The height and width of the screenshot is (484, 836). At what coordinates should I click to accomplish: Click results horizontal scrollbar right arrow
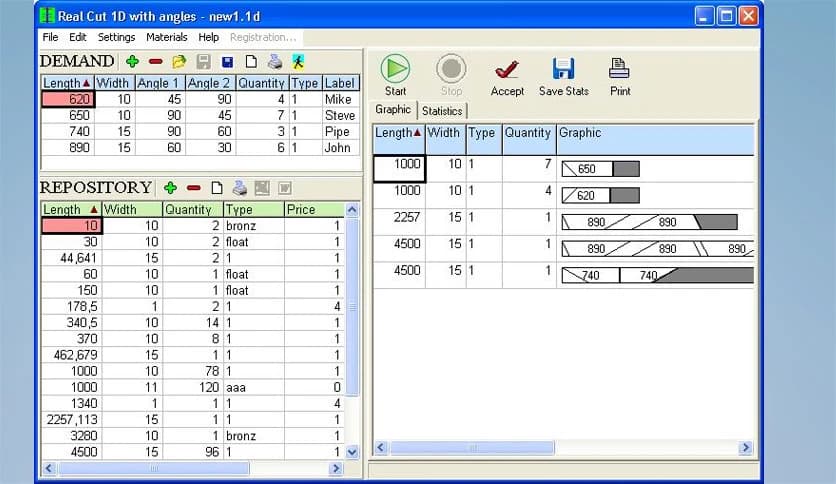pyautogui.click(x=746, y=447)
